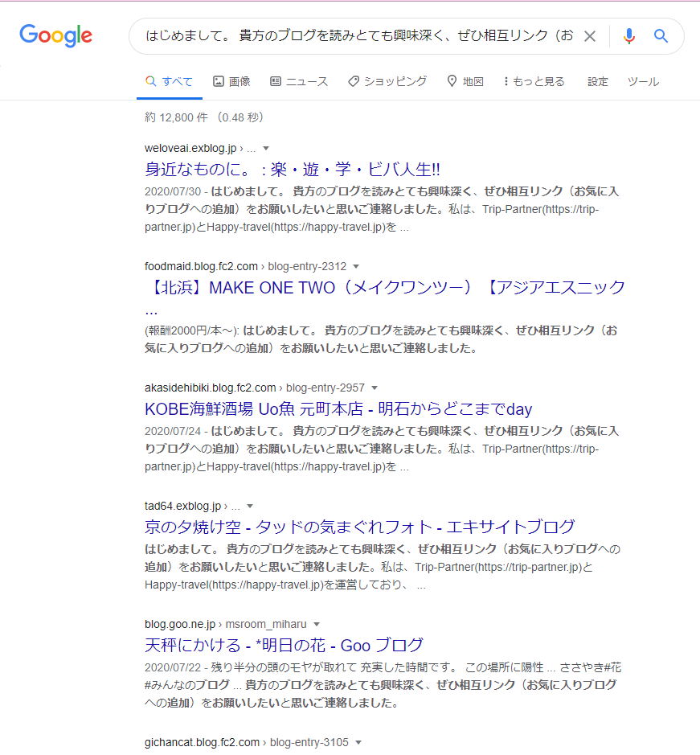Open result 身近なものに。：楽・遊・学・ビバ人生!!
The image size is (700, 755).
pos(293,170)
